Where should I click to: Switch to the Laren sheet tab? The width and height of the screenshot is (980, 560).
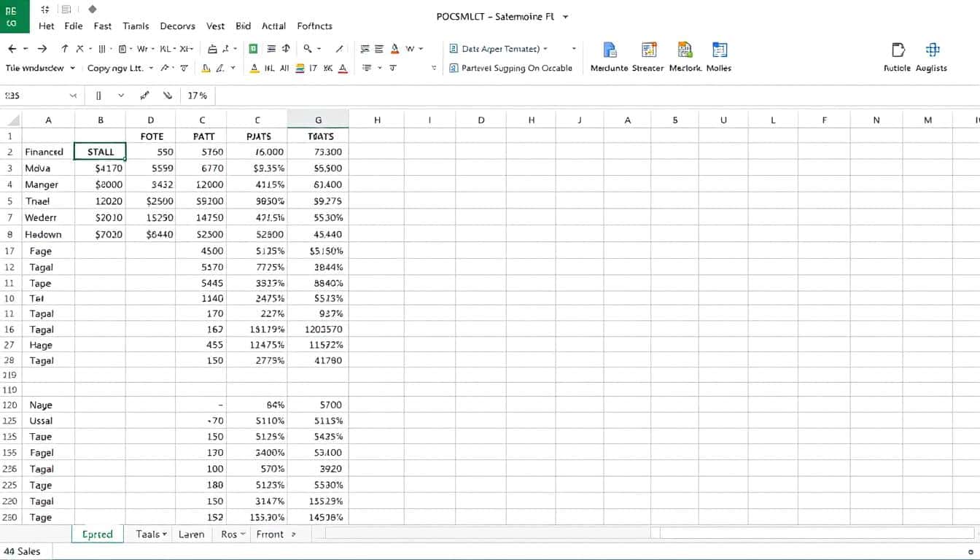191,534
